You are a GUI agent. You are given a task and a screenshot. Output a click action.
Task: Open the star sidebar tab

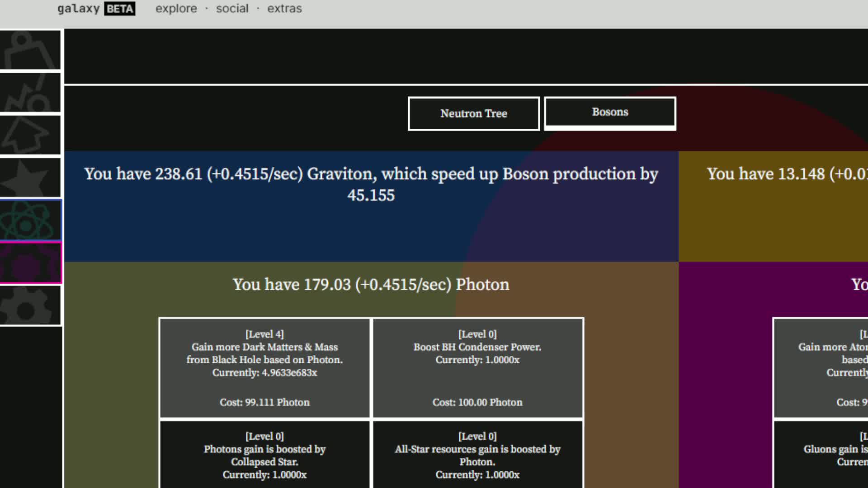pos(30,178)
